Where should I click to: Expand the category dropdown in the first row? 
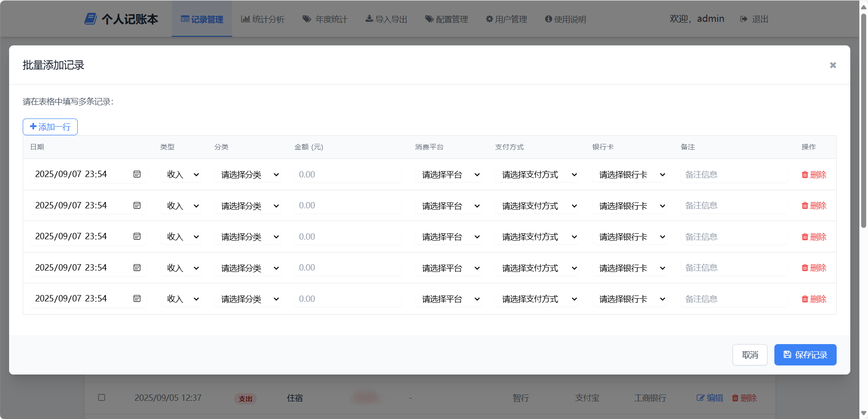point(248,175)
